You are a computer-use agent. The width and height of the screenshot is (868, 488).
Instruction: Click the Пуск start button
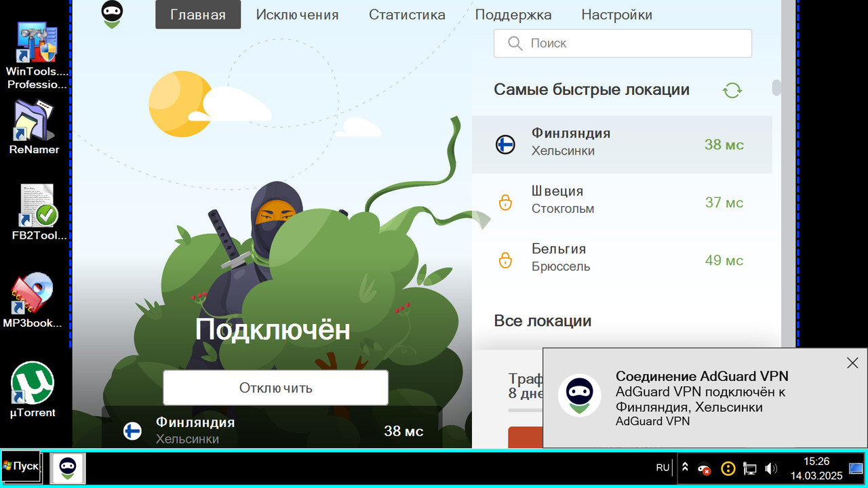pos(21,467)
